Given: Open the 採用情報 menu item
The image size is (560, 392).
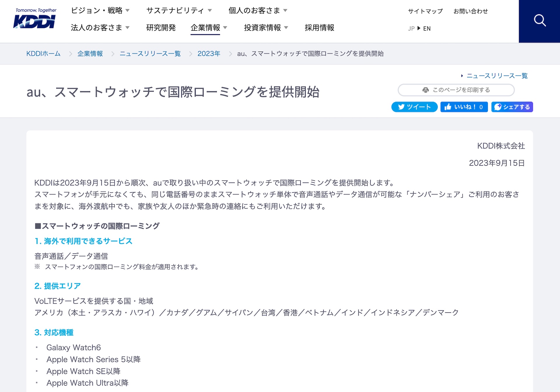Looking at the screenshot, I should 319,28.
